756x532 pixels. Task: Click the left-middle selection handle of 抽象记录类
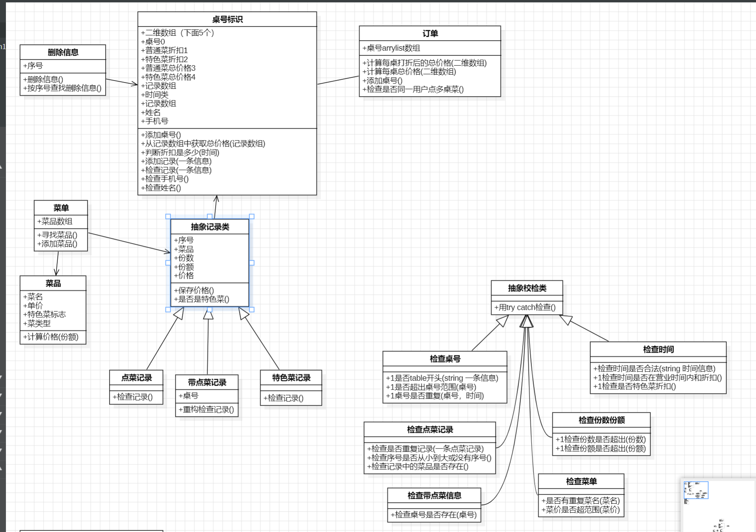[x=168, y=263]
